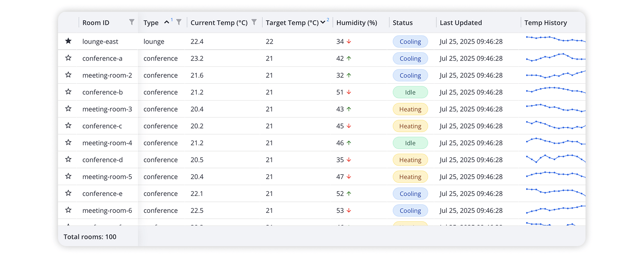This screenshot has height=258, width=644.
Task: Click the Room ID column header
Action: pos(97,22)
